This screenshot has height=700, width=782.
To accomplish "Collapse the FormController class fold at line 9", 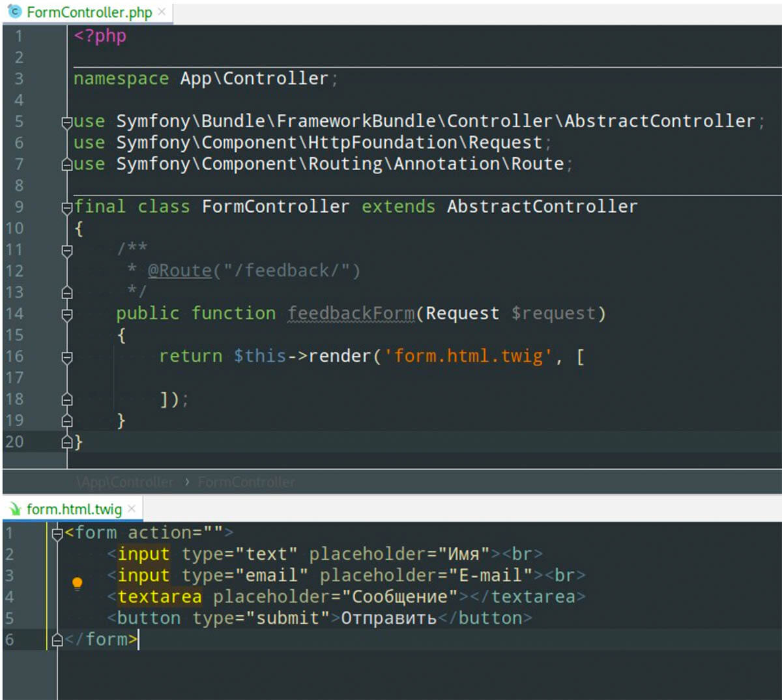I will coord(68,206).
